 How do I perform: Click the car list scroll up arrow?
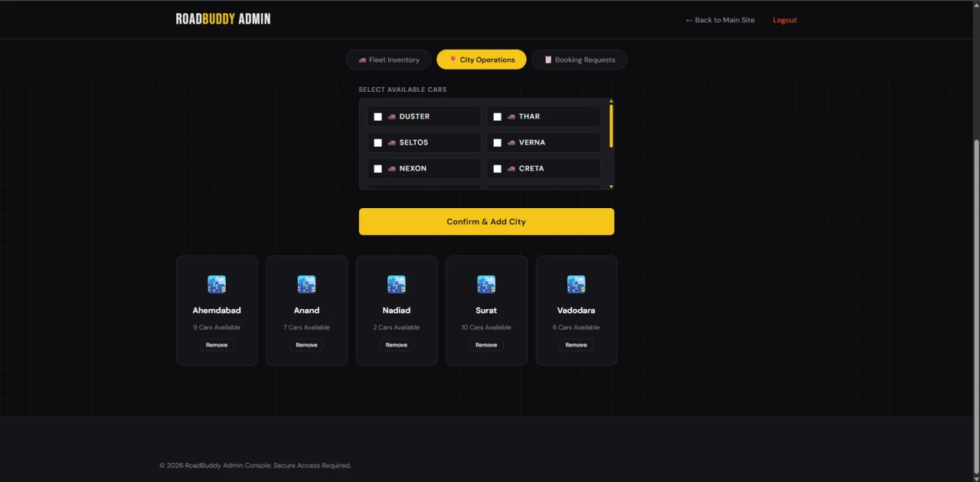pyautogui.click(x=611, y=101)
